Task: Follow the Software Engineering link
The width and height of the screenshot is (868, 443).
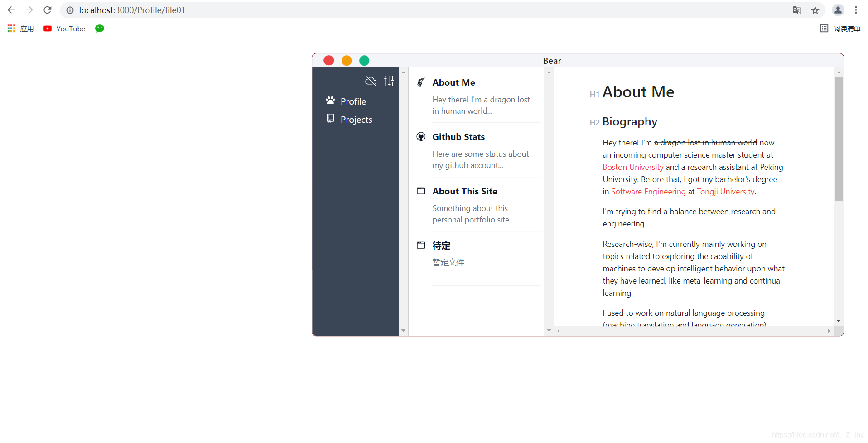Action: [x=648, y=192]
